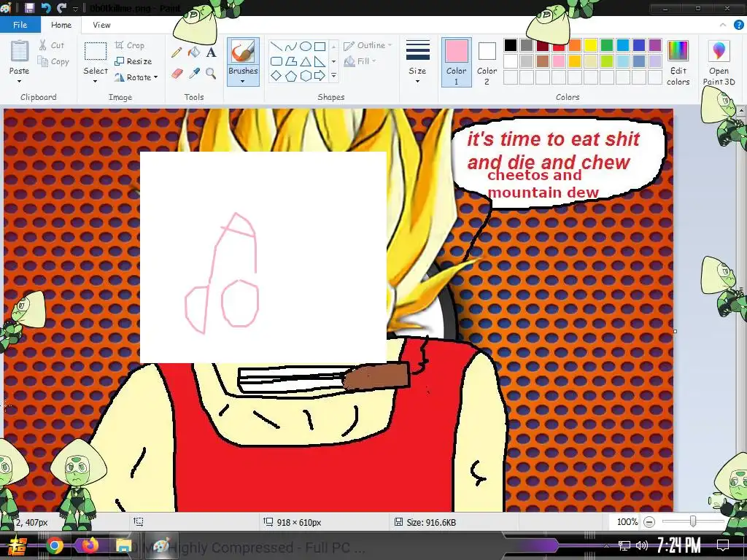The width and height of the screenshot is (747, 560).
Task: Click the Cut button
Action: point(52,45)
